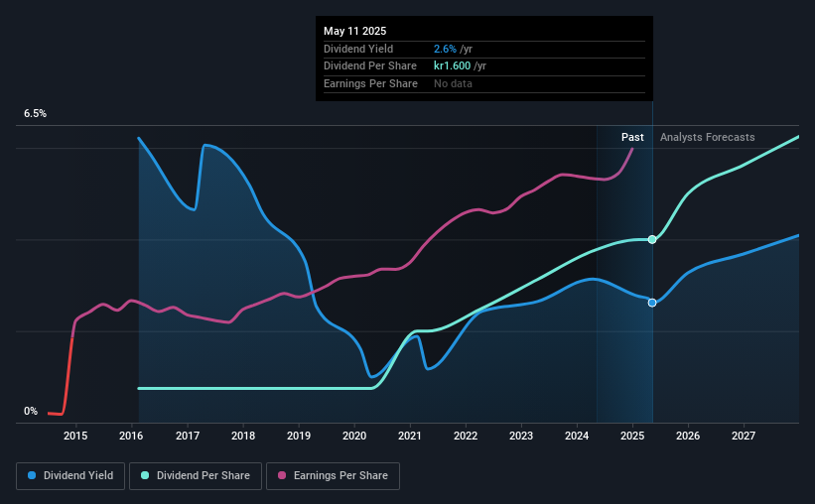The image size is (815, 504).
Task: Click the 2026 x-axis label
Action: [x=688, y=436]
